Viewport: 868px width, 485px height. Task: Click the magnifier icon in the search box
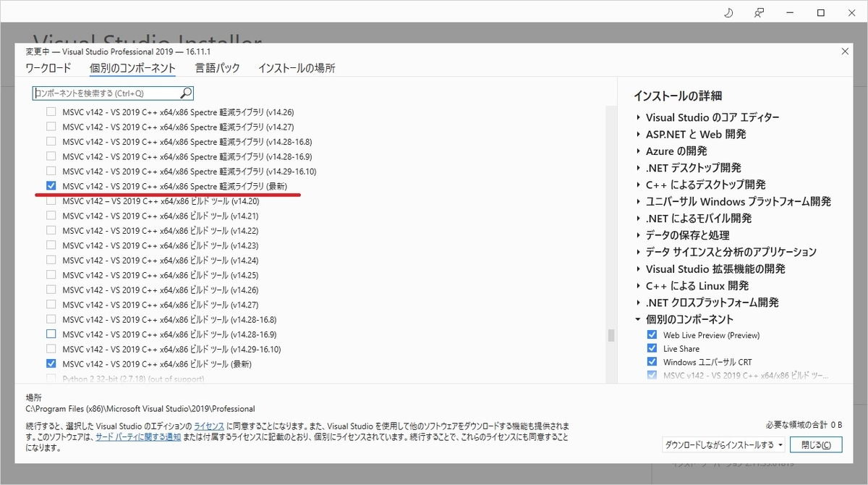186,93
